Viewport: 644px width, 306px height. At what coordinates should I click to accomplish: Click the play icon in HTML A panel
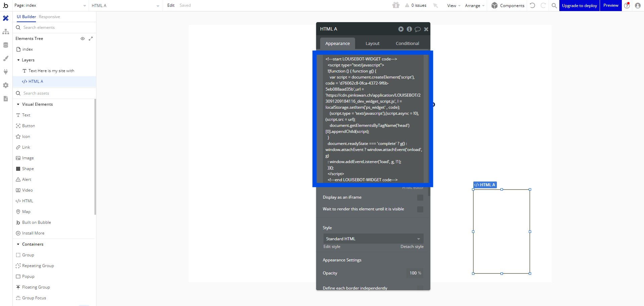point(401,29)
